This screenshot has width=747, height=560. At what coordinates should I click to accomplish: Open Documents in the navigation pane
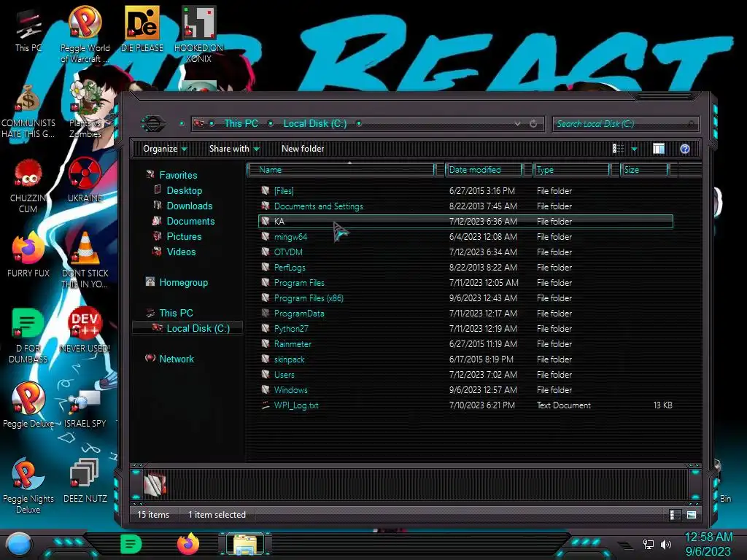[x=190, y=221]
